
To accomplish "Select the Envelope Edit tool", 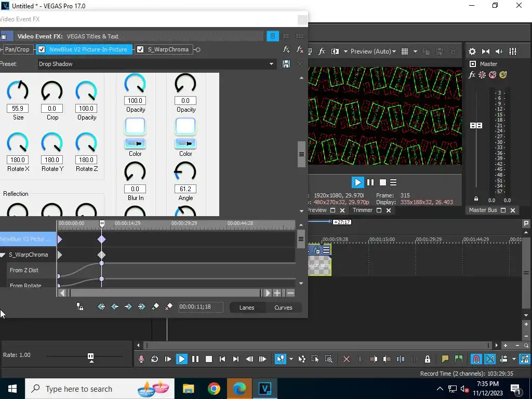I will click(x=302, y=359).
